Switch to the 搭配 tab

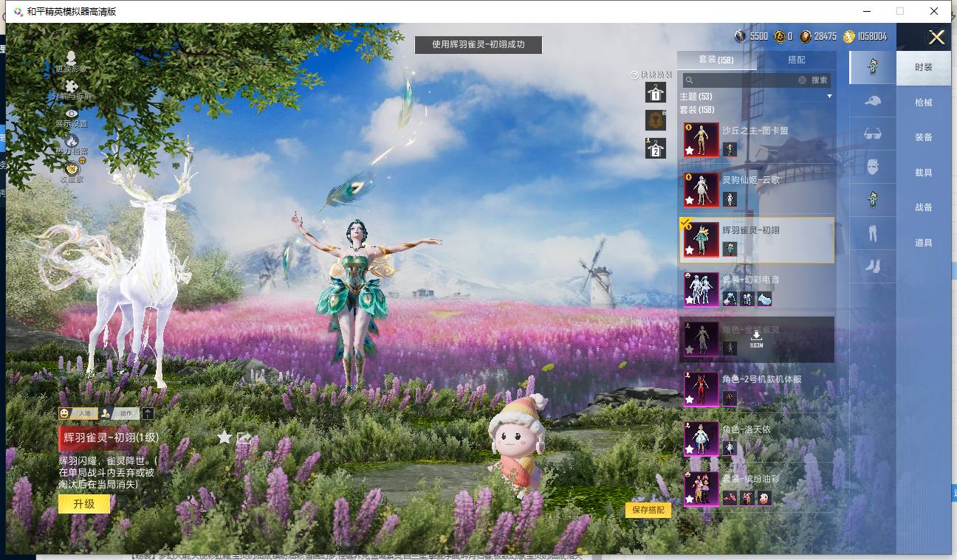[797, 60]
